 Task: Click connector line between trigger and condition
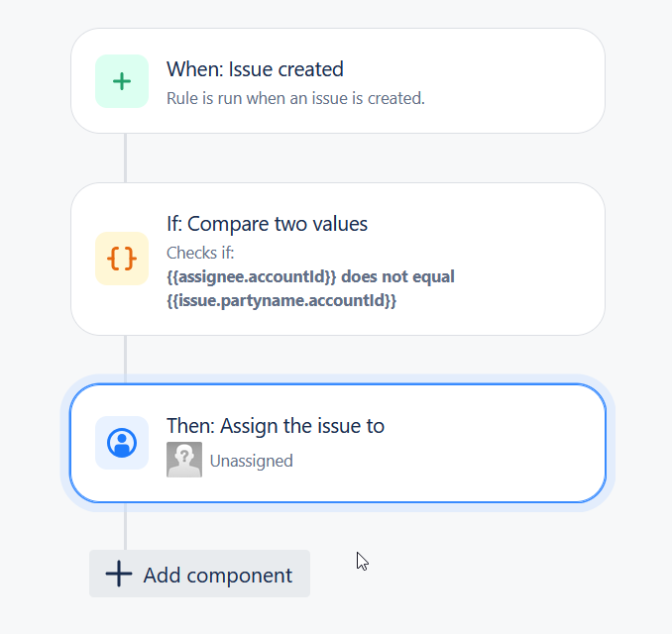(125, 158)
